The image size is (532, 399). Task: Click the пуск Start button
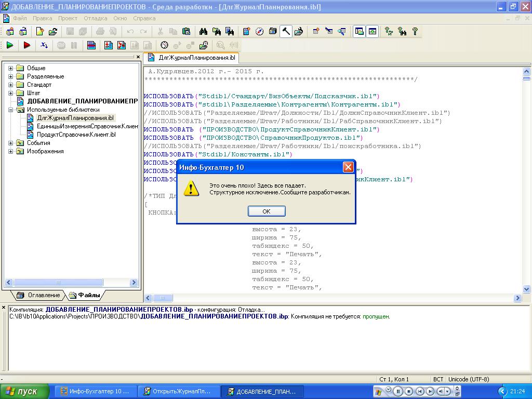pyautogui.click(x=24, y=392)
